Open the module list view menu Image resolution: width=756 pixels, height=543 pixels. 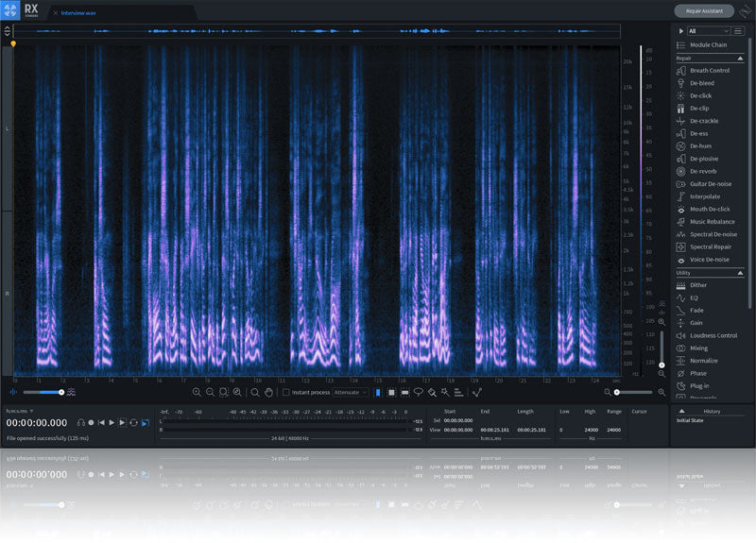point(738,31)
